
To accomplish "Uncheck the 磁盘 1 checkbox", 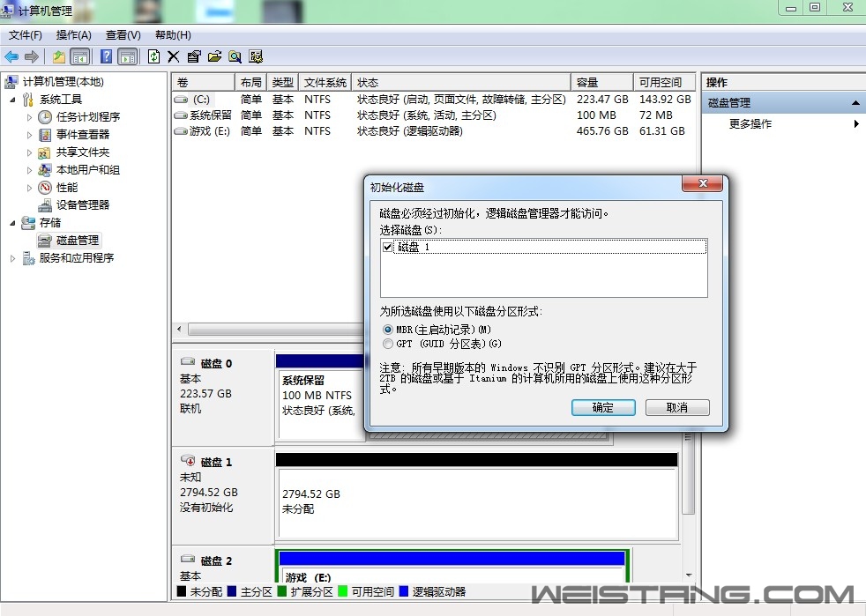I will point(387,247).
